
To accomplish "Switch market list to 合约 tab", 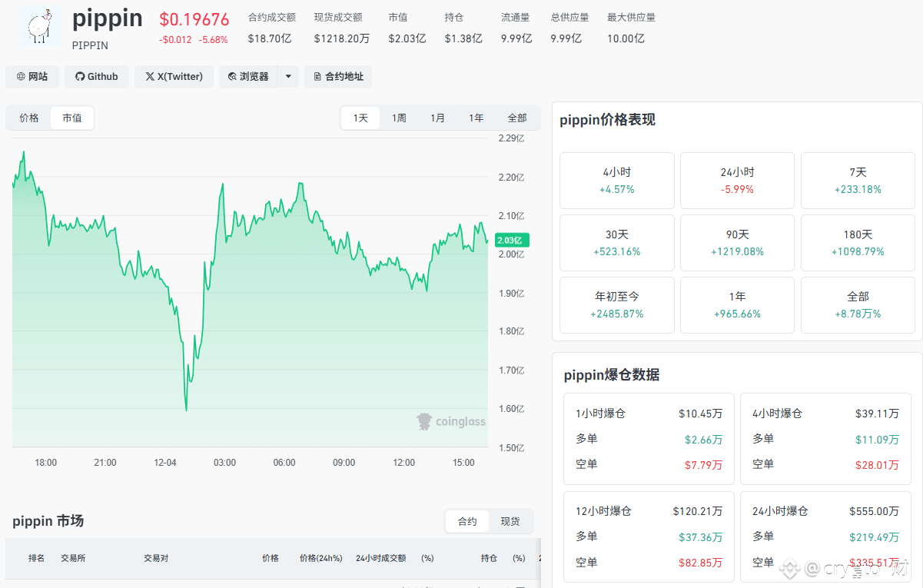I will click(x=467, y=521).
